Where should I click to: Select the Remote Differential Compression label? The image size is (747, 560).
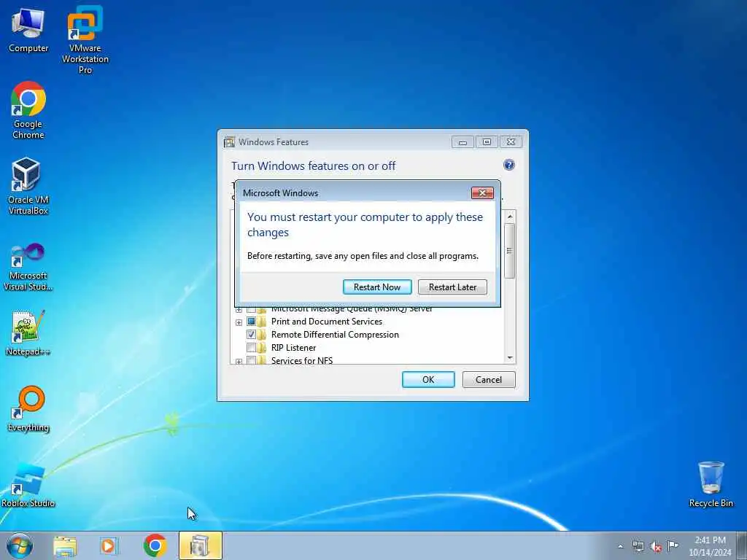pyautogui.click(x=335, y=334)
